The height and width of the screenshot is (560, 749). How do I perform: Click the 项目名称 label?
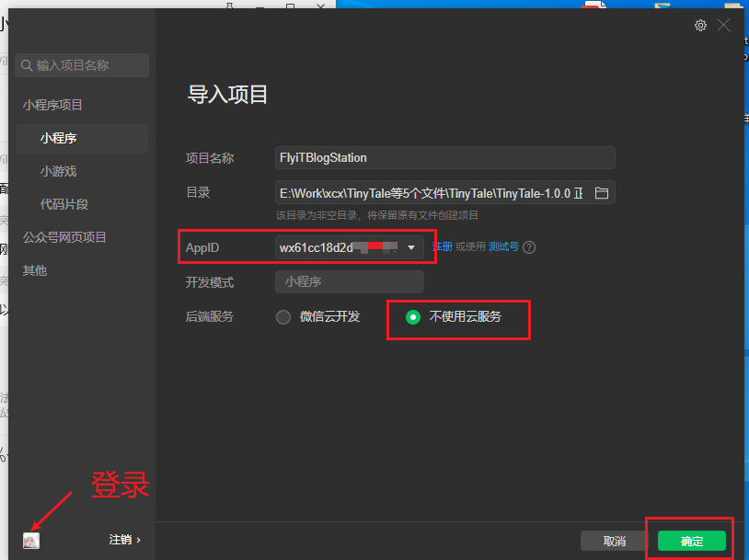pos(209,158)
